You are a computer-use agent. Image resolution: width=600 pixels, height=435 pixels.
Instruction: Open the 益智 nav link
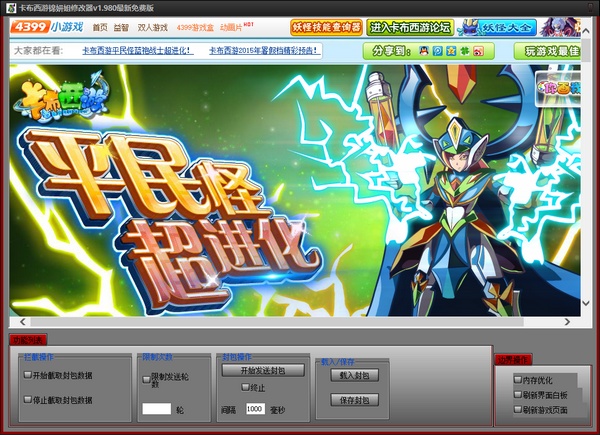tap(121, 28)
